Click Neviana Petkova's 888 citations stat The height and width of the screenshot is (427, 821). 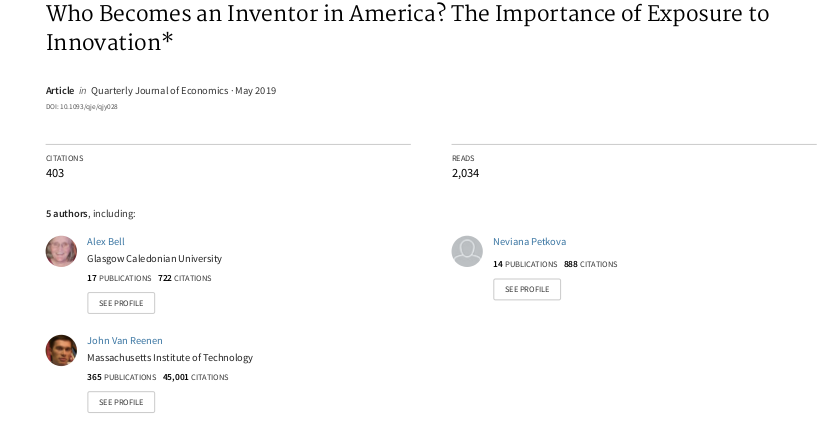pyautogui.click(x=591, y=264)
